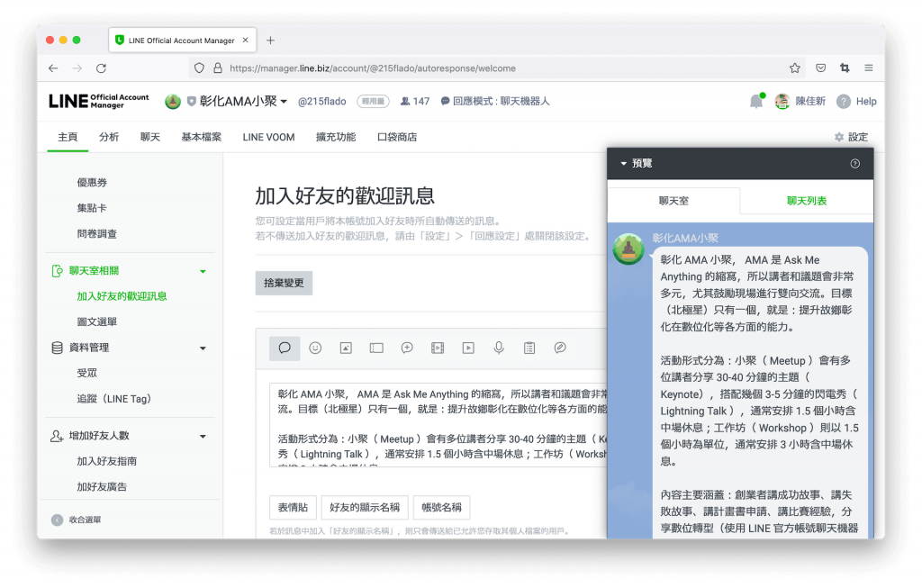Select the rich video film icon
Image resolution: width=922 pixels, height=588 pixels.
438,348
